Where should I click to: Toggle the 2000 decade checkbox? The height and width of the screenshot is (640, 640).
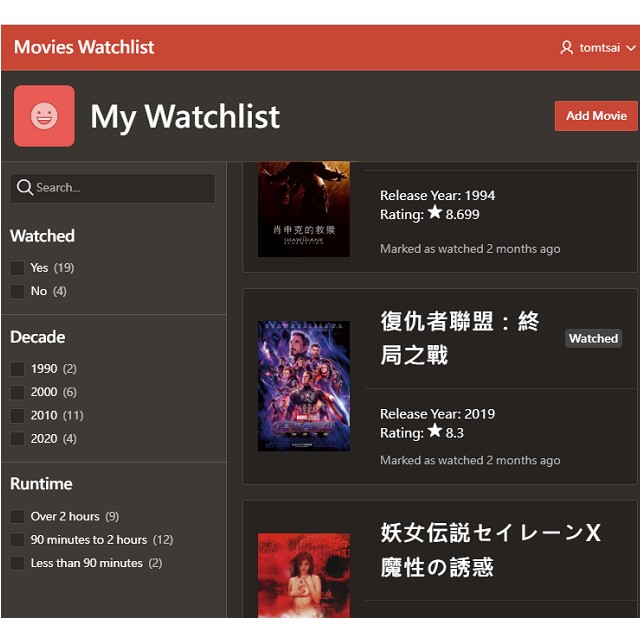(x=18, y=392)
